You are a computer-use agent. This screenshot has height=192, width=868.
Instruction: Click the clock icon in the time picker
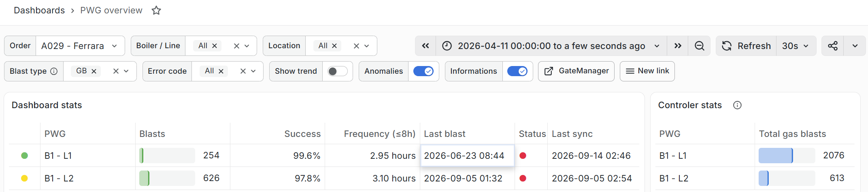447,46
